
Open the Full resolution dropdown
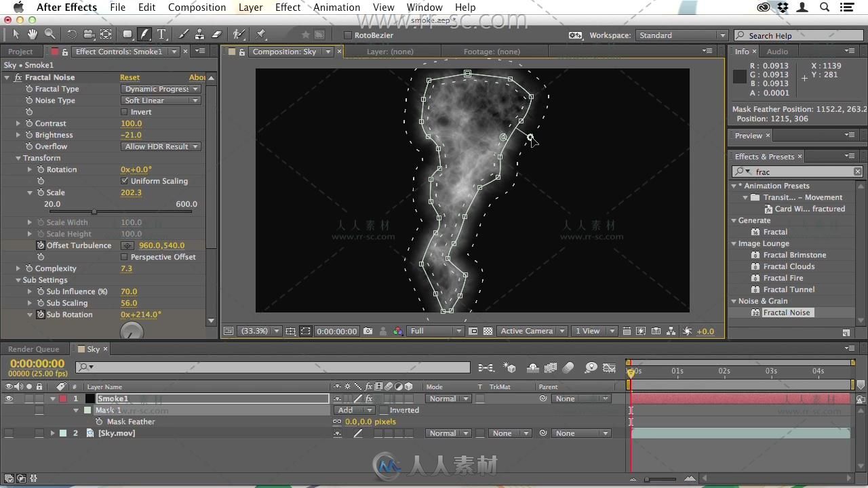[435, 331]
